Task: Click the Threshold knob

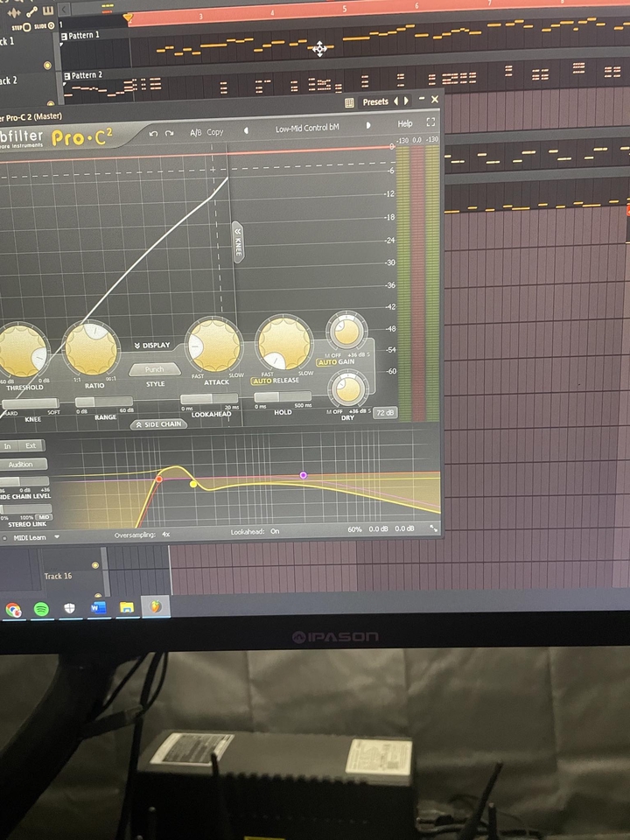Action: point(21,351)
